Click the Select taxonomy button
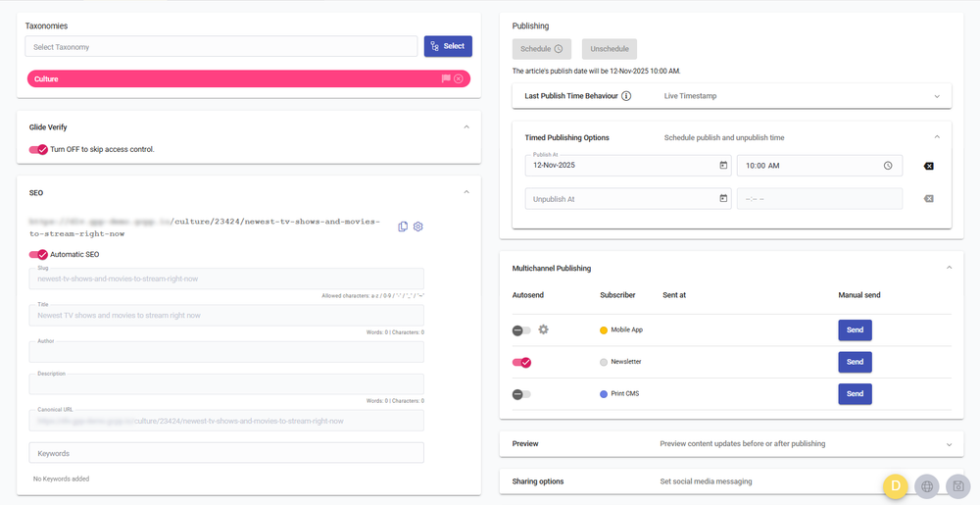Image resolution: width=980 pixels, height=505 pixels. pos(448,46)
